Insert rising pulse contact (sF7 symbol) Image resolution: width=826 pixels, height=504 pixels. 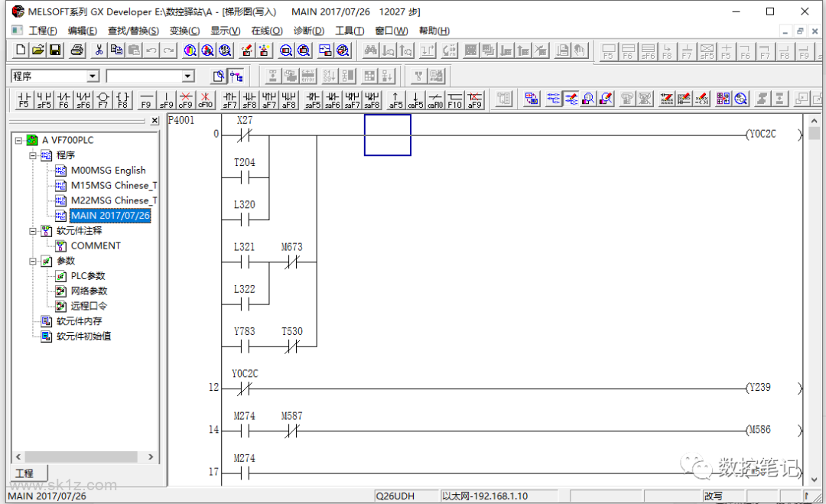tap(229, 99)
